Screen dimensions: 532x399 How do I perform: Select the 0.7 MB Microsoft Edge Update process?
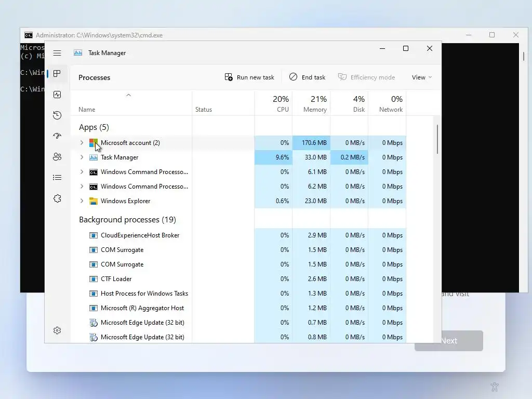(239, 323)
